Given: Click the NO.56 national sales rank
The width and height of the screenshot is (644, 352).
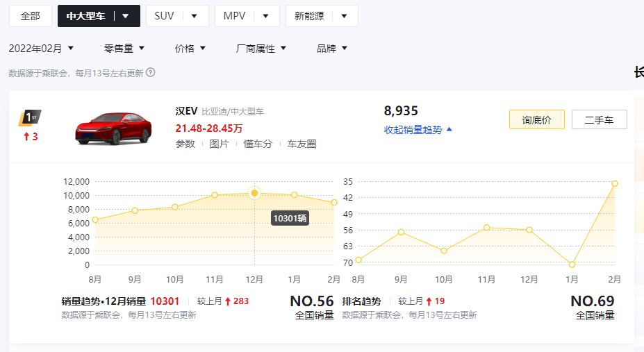Looking at the screenshot, I should coord(312,301).
